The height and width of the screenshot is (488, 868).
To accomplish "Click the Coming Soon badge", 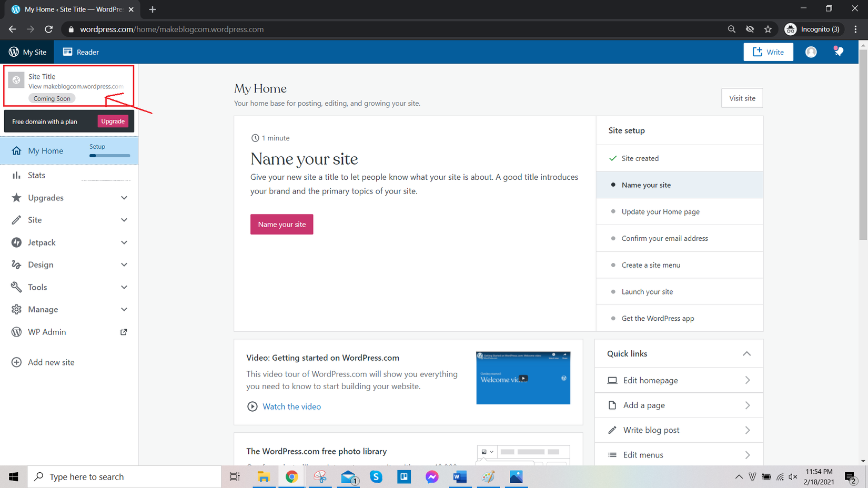I will [x=52, y=98].
